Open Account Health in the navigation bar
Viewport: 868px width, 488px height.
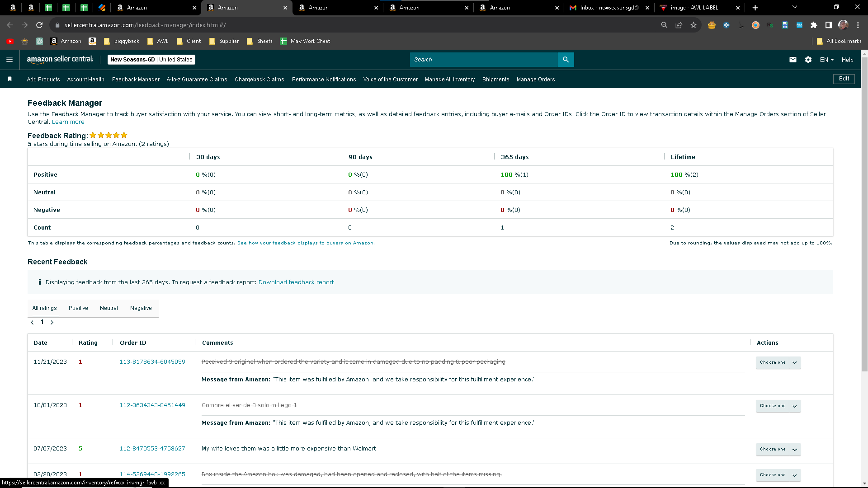[86, 80]
